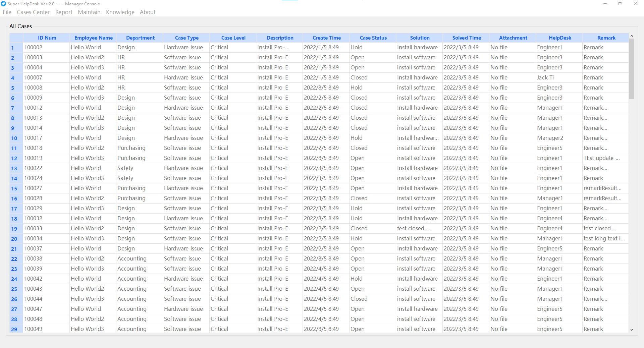This screenshot has height=348, width=644.
Task: Open the About menu
Action: (x=148, y=12)
